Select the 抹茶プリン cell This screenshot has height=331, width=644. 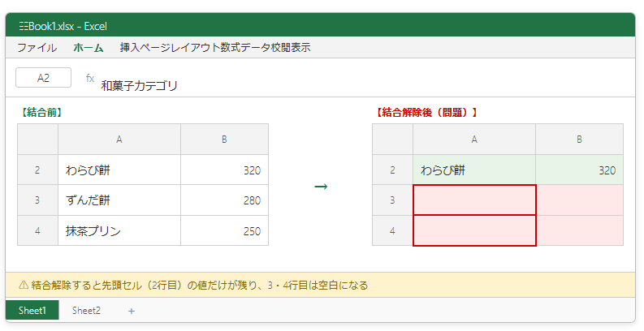[x=119, y=231]
